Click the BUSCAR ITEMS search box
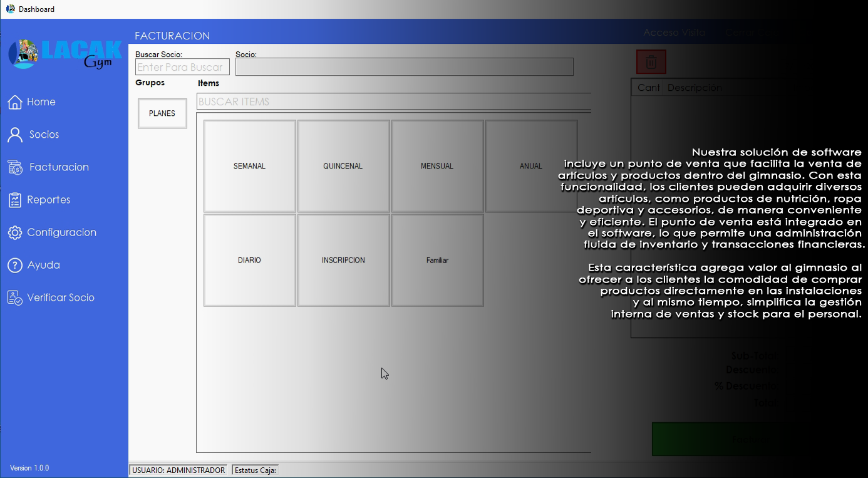Image resolution: width=868 pixels, height=478 pixels. [x=394, y=101]
